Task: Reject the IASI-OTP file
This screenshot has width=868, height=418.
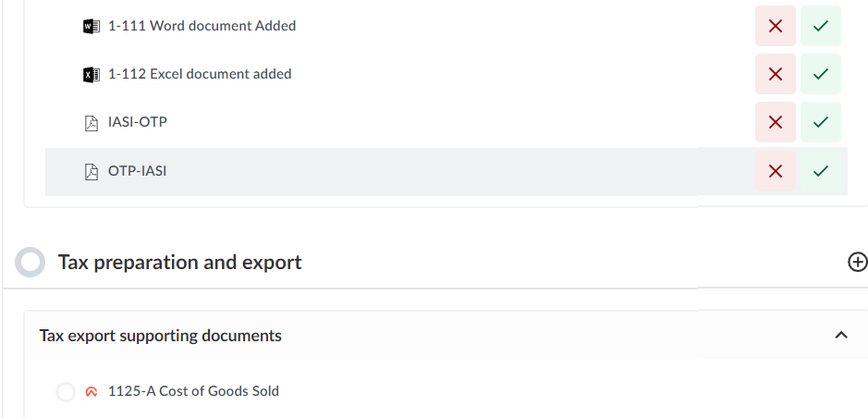Action: (x=776, y=122)
